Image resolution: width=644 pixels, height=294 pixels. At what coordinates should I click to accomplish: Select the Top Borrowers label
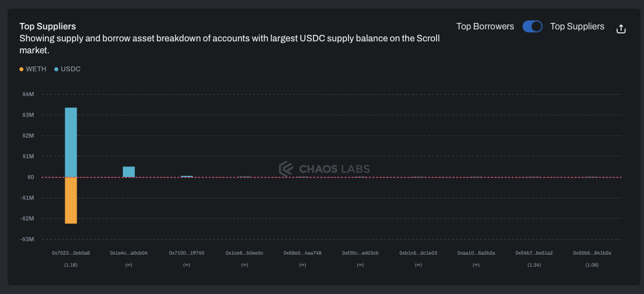tap(485, 26)
